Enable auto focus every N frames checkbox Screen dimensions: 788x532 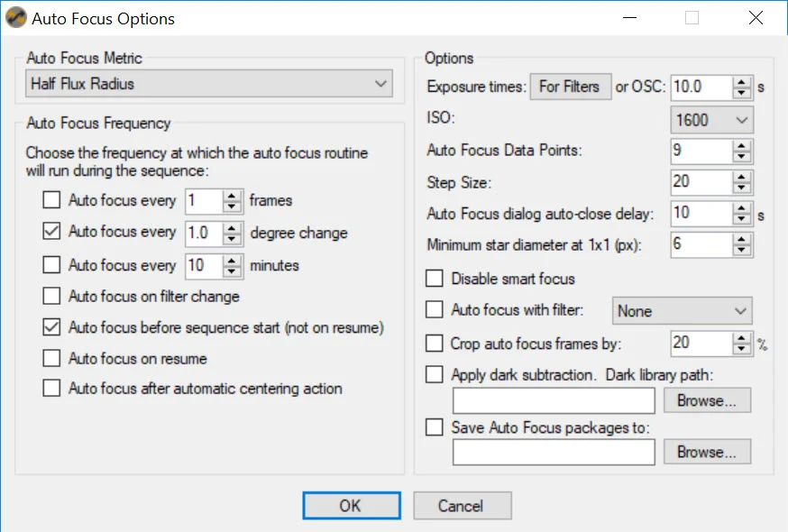[51, 199]
